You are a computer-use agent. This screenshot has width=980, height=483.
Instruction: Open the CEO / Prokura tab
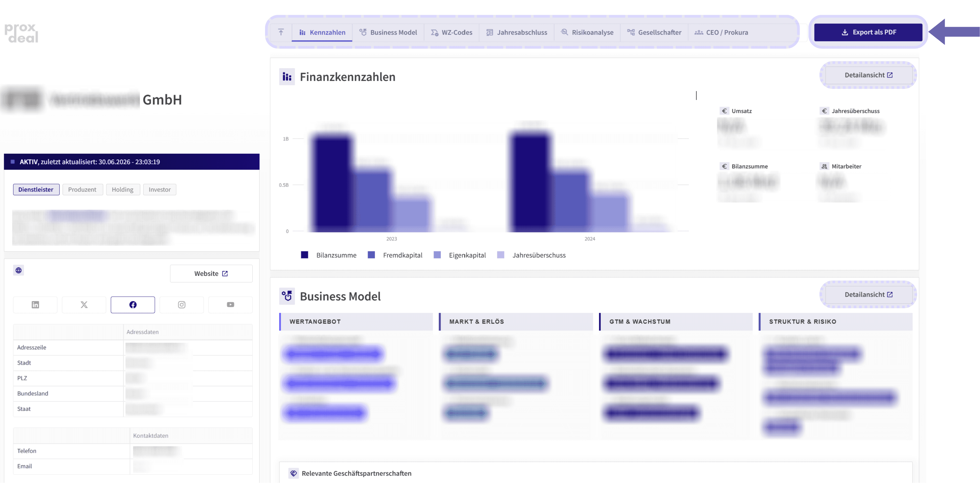[721, 32]
